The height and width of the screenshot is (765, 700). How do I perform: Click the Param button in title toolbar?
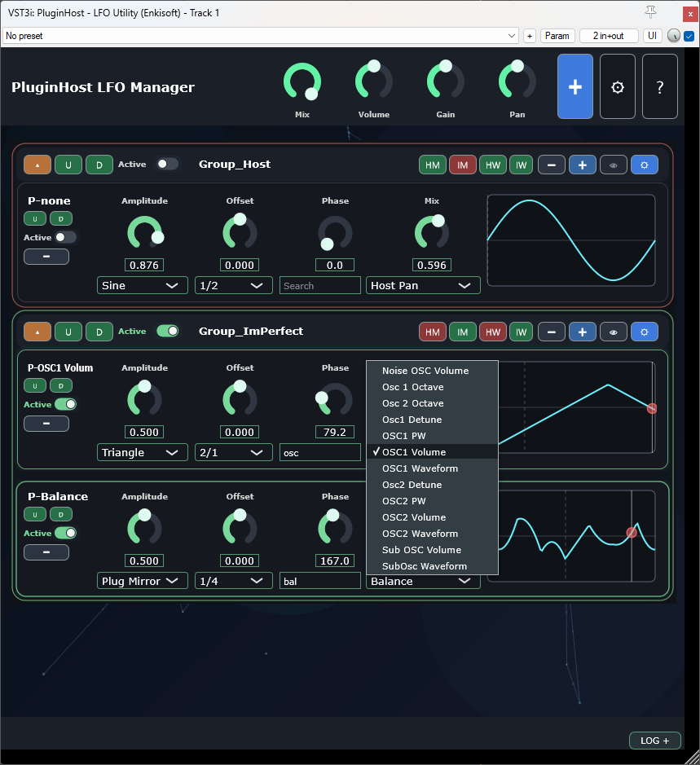tap(557, 36)
